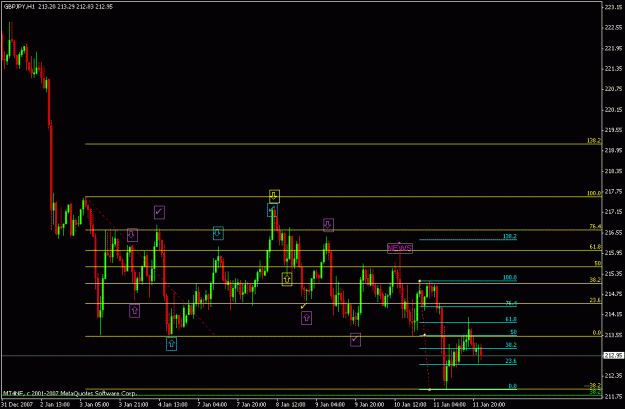Image resolution: width=625 pixels, height=409 pixels.
Task: Click the 221.95 price axis label
Action: (x=613, y=48)
